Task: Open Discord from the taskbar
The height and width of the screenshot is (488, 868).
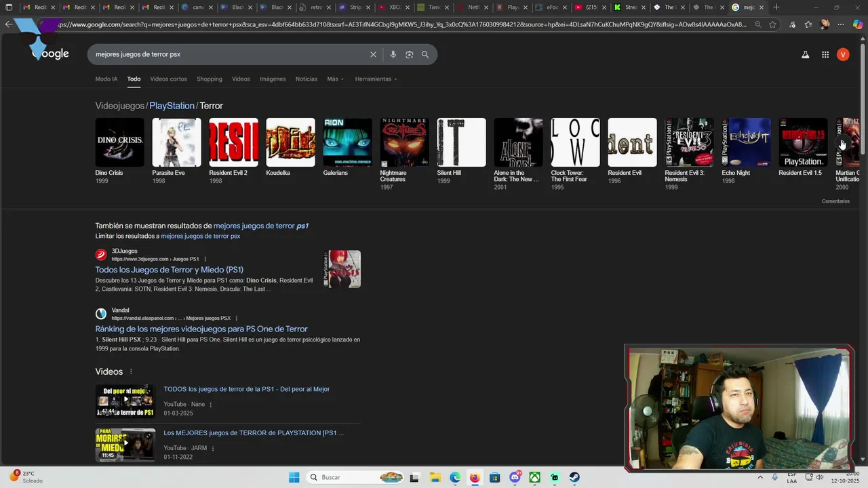Action: [x=515, y=477]
